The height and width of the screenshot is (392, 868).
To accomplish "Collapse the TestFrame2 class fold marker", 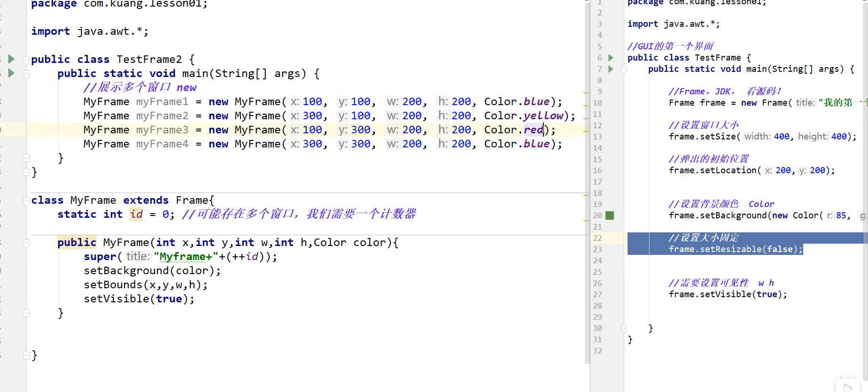I will pyautogui.click(x=27, y=60).
